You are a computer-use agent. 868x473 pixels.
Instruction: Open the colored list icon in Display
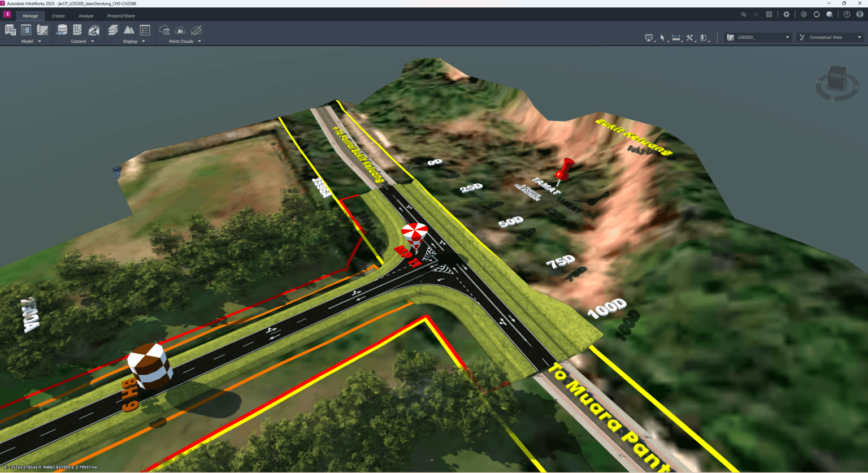pos(145,30)
